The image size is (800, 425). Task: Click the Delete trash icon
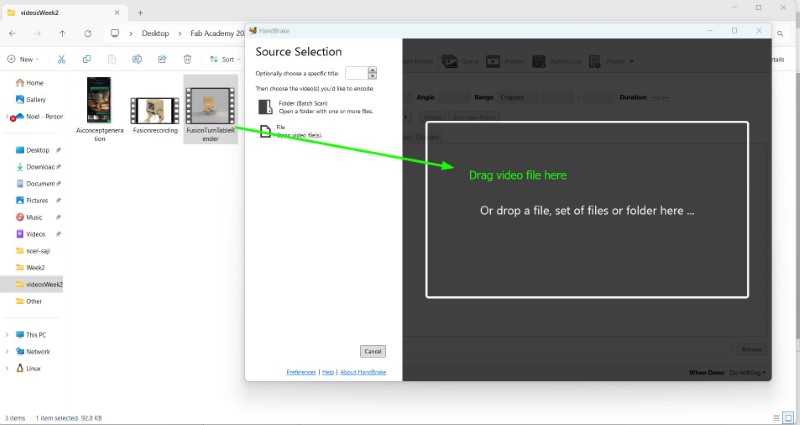coord(187,59)
